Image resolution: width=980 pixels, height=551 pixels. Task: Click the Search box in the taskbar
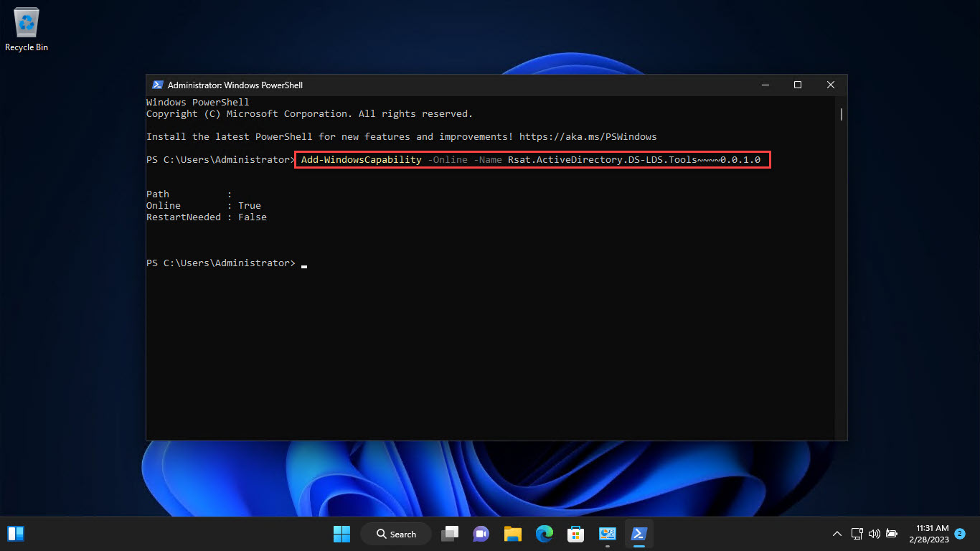tap(396, 534)
